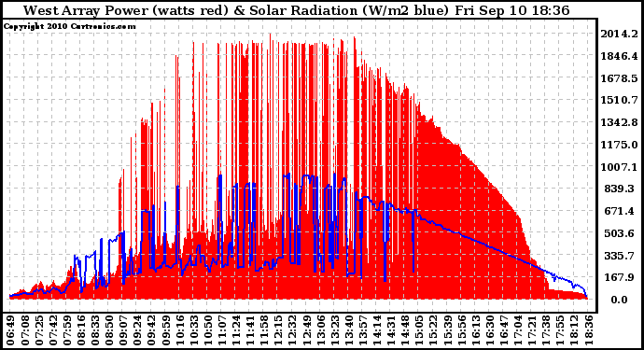Click the y-axis value 1342.8
Viewport: 644px width, 350px height.
[x=619, y=122]
